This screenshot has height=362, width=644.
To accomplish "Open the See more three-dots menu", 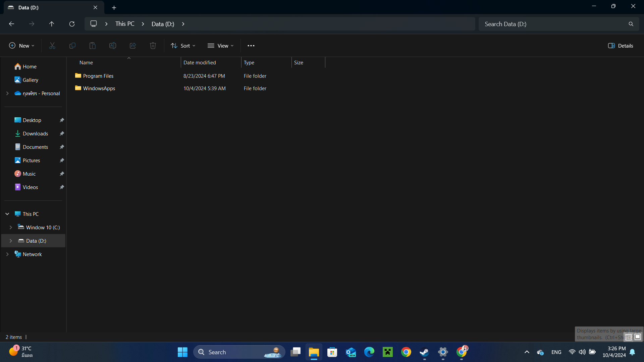I will coord(251,46).
